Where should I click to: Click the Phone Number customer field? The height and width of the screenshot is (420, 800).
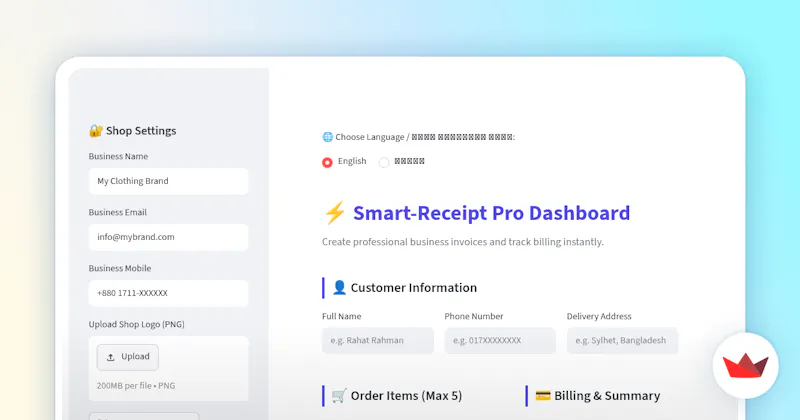coord(500,340)
